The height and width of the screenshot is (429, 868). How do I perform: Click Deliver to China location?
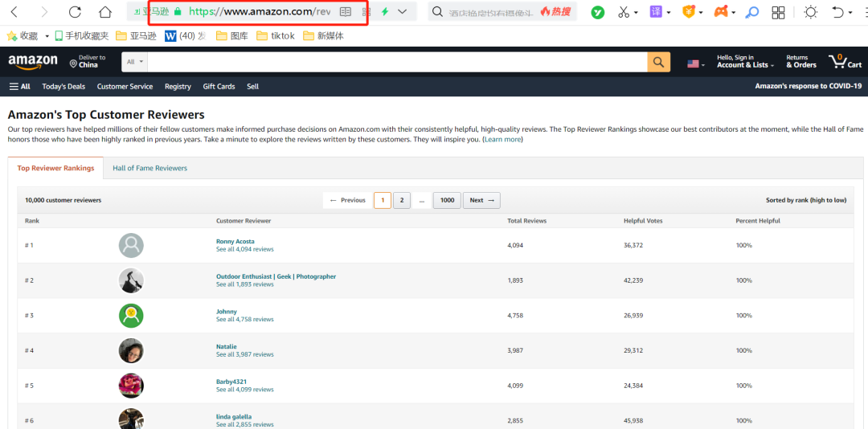coord(88,61)
